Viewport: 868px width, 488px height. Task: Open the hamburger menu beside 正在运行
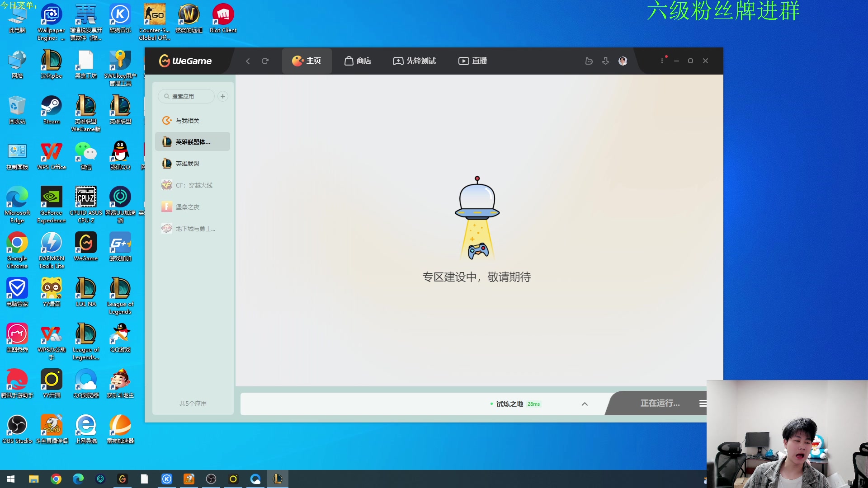pyautogui.click(x=702, y=403)
